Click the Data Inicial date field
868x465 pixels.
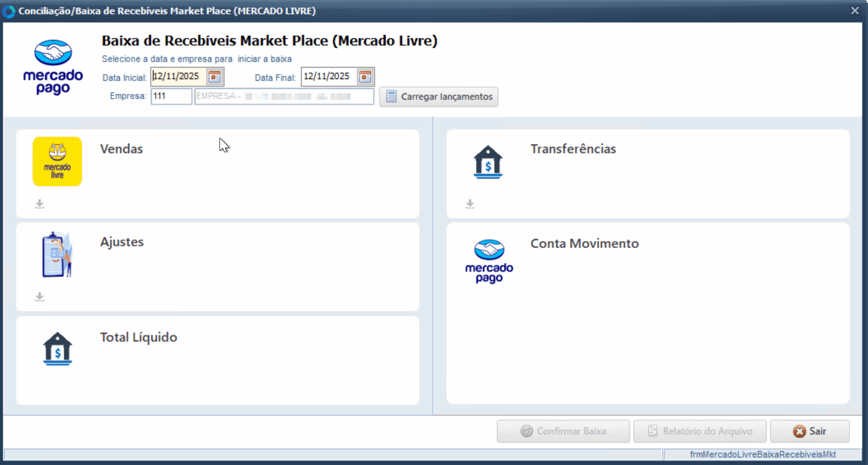coord(179,77)
